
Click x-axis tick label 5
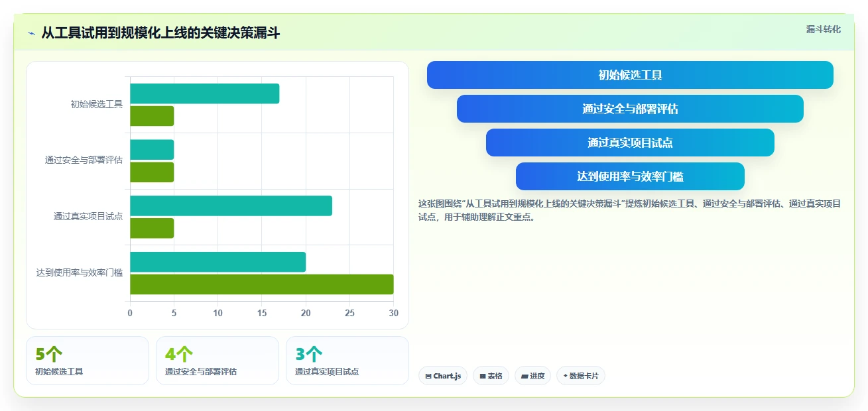tap(174, 313)
